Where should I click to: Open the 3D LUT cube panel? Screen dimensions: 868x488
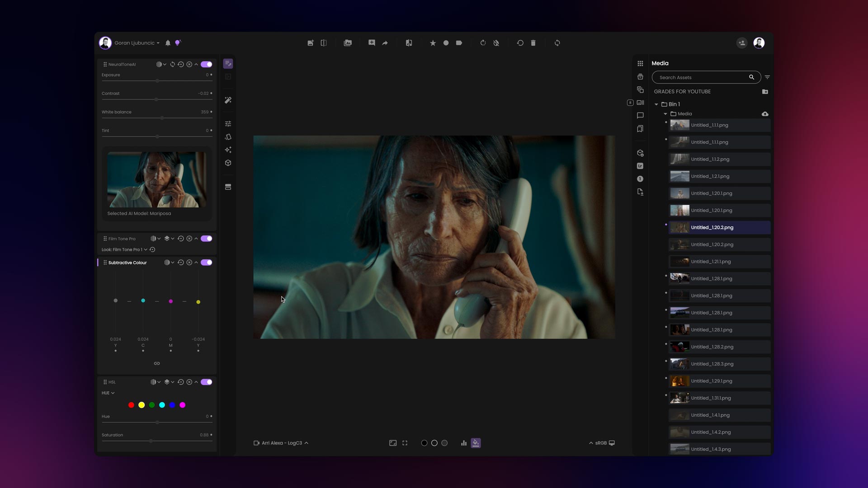click(x=228, y=163)
